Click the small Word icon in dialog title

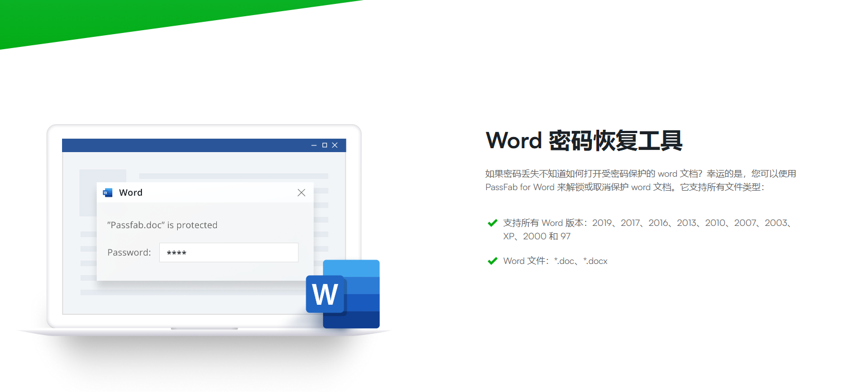108,192
